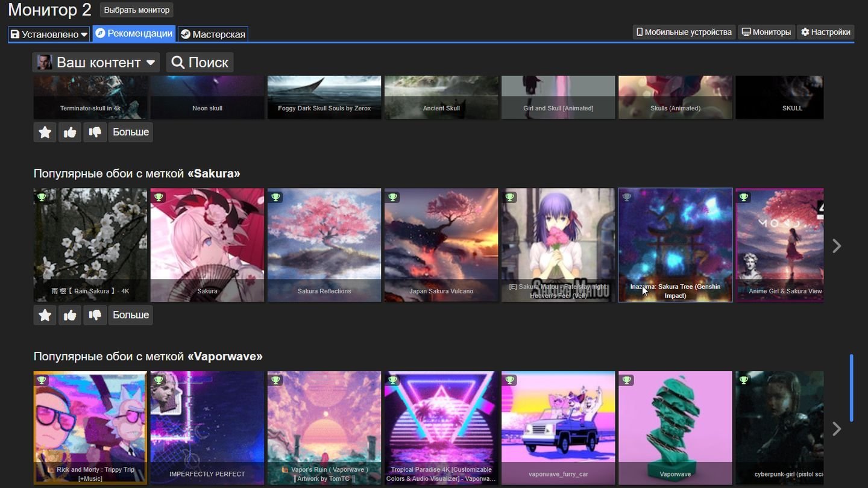
Task: Click Больше under Sakura row
Action: 131,315
